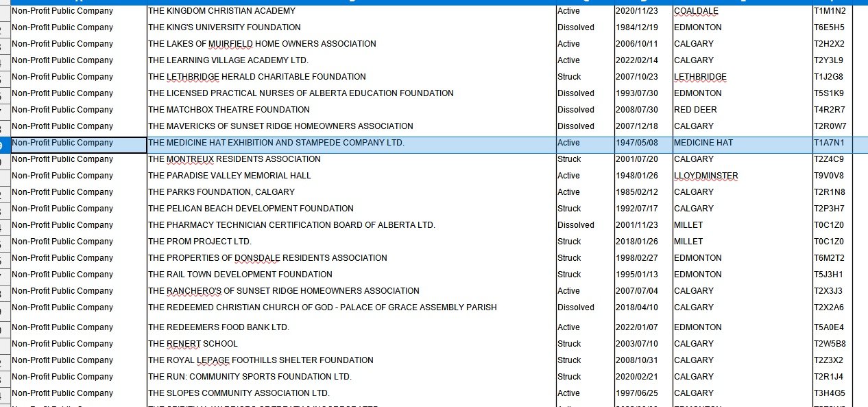Click date 1992/07/17
868x407 pixels.
(x=643, y=209)
